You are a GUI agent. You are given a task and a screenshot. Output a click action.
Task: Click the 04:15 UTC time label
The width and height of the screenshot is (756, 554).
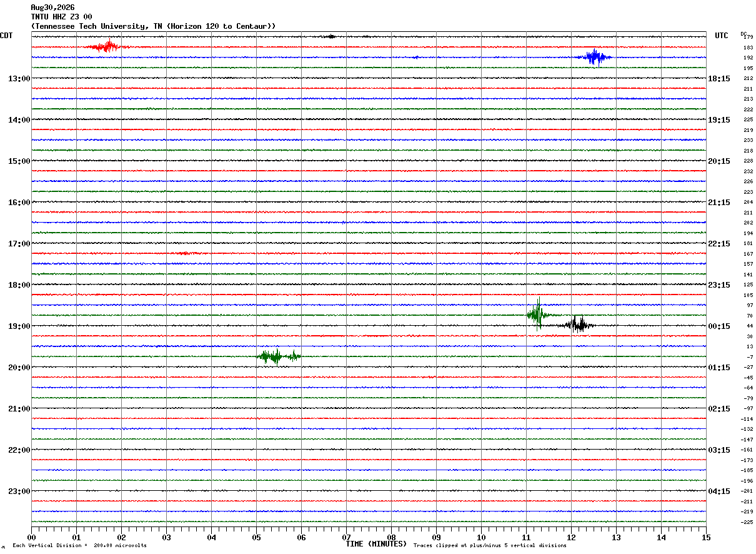[719, 491]
